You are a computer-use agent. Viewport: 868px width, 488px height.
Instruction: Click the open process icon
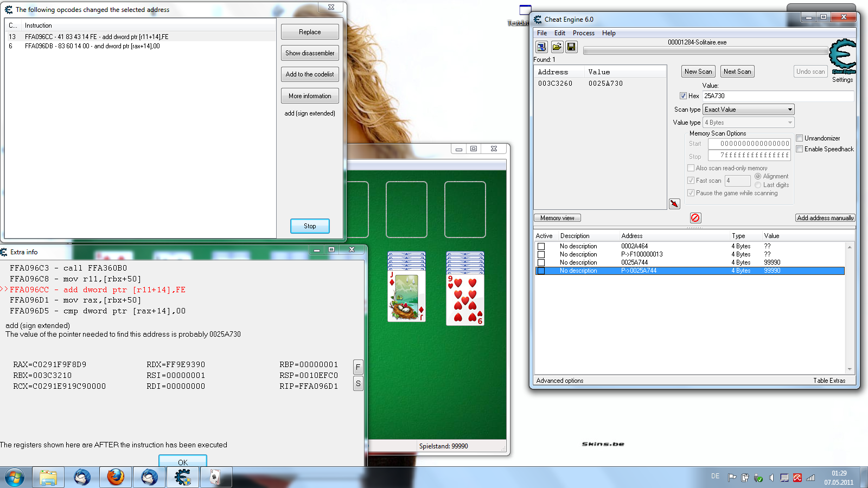click(541, 47)
